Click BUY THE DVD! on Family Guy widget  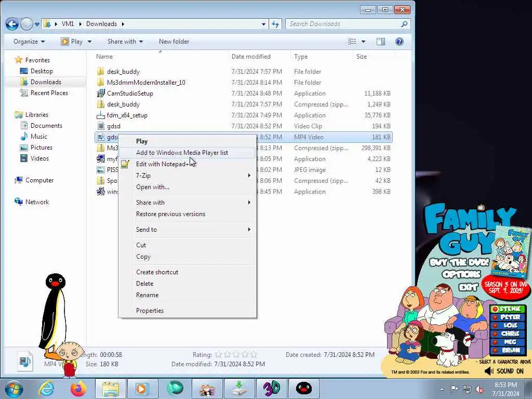[459, 262]
